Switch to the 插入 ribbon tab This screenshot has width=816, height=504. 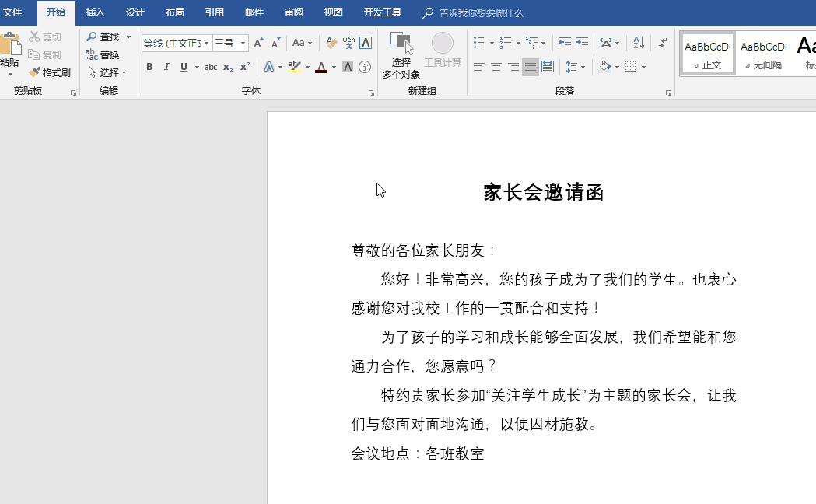click(x=95, y=12)
